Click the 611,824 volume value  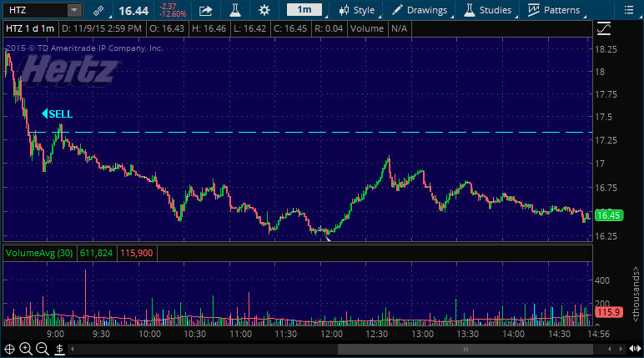coord(97,253)
